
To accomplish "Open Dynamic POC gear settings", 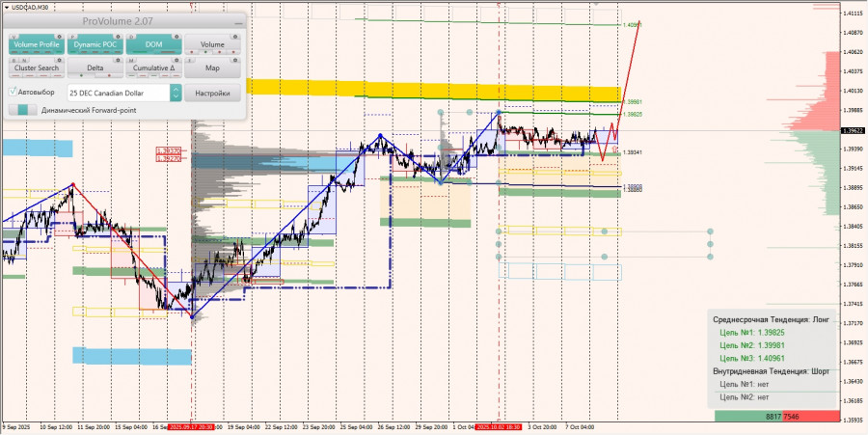I will (118, 37).
